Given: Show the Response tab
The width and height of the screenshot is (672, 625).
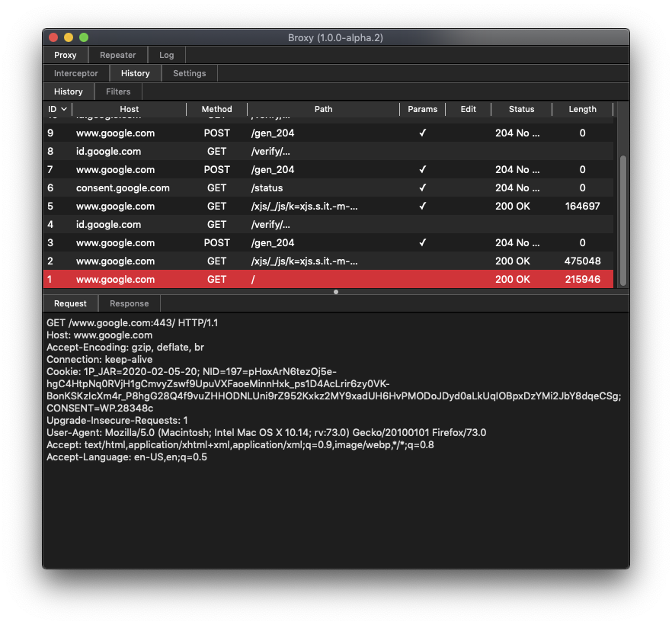Looking at the screenshot, I should pos(130,303).
